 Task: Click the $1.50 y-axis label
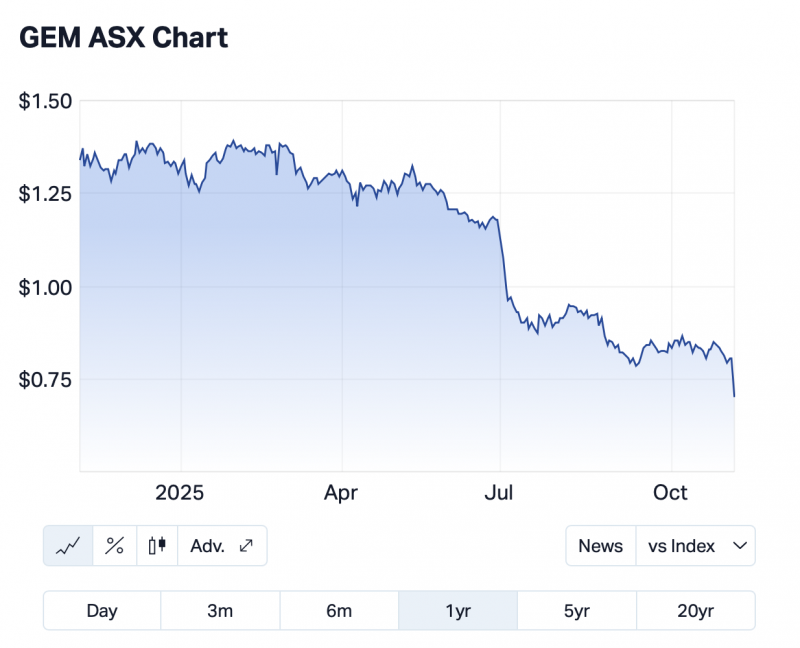pyautogui.click(x=45, y=101)
